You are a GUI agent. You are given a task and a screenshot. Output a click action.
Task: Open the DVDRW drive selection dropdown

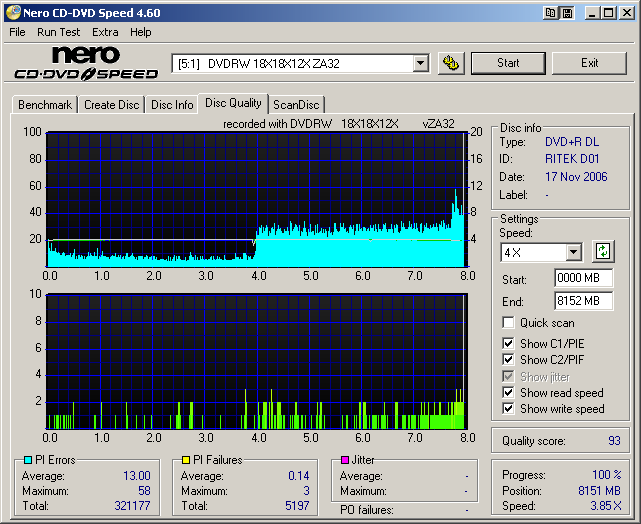[x=420, y=63]
